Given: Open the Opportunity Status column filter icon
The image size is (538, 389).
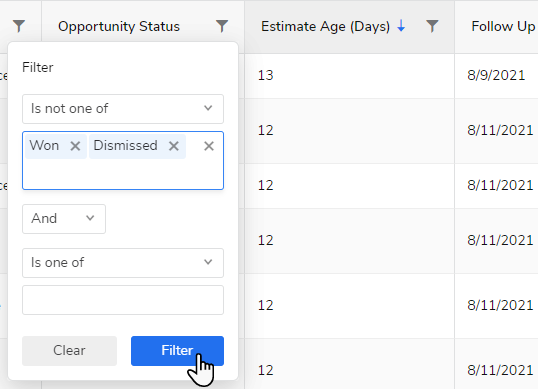Looking at the screenshot, I should (222, 26).
